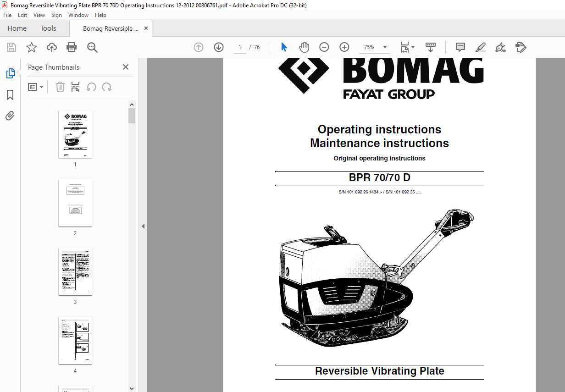Rotate pages clockwise
Image resolution: width=565 pixels, height=392 pixels.
click(x=107, y=87)
